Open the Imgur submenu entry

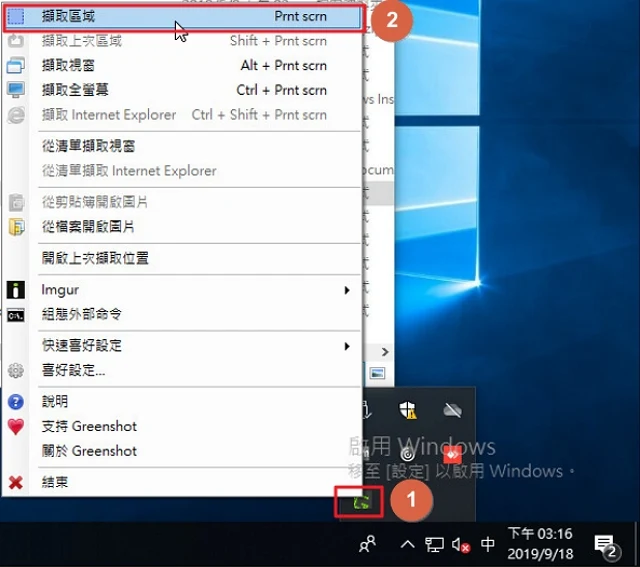[x=182, y=290]
